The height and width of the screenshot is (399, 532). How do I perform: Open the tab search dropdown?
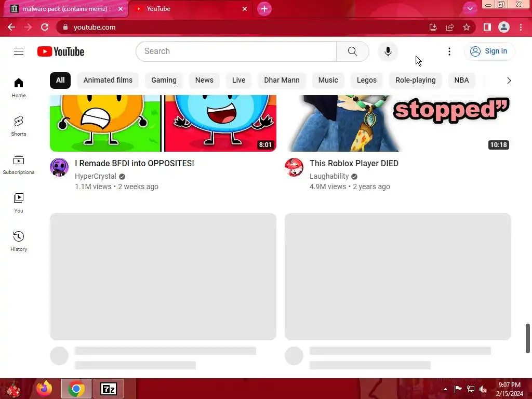tap(470, 9)
